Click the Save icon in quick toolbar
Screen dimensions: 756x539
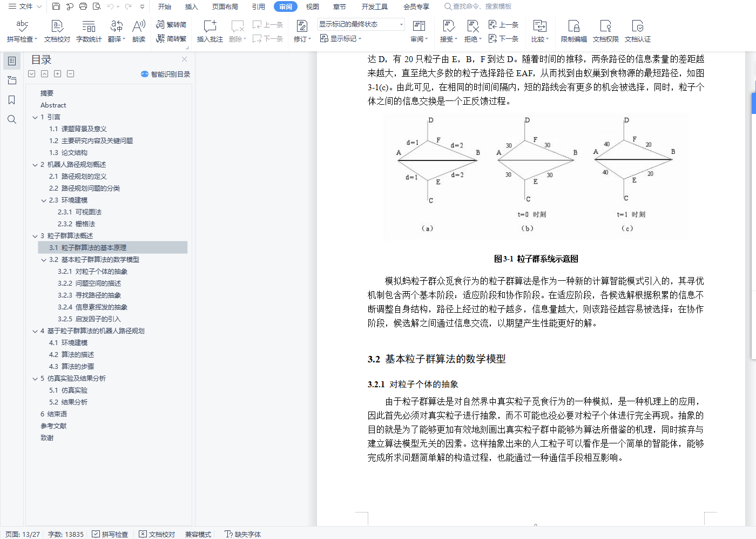click(56, 6)
